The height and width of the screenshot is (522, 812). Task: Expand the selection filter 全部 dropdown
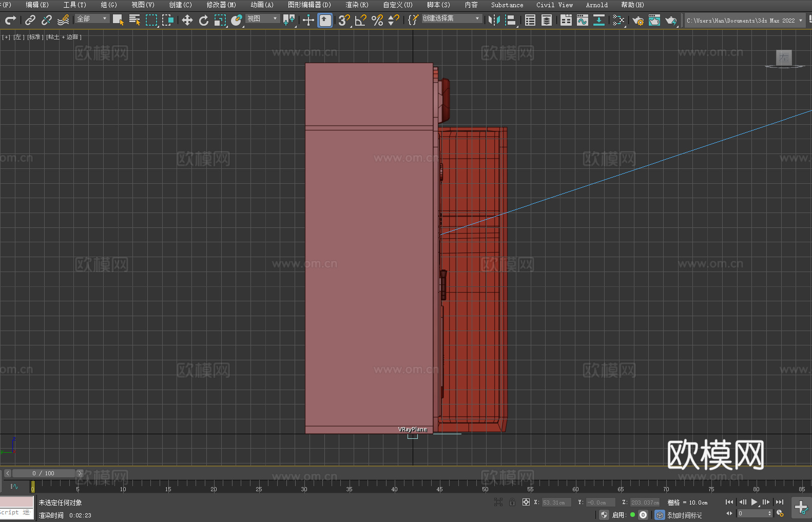92,18
